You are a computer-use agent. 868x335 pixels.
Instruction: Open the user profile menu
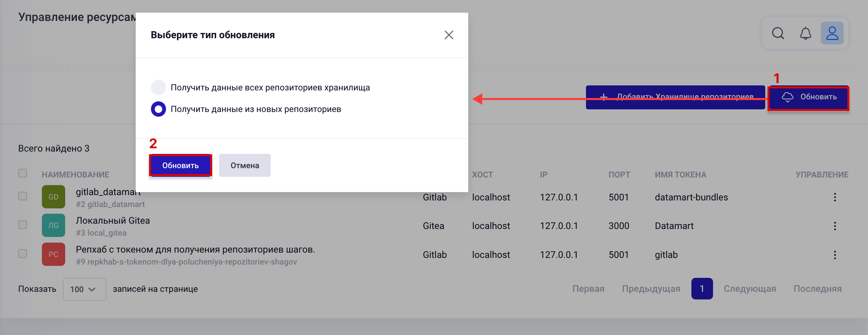pos(832,33)
